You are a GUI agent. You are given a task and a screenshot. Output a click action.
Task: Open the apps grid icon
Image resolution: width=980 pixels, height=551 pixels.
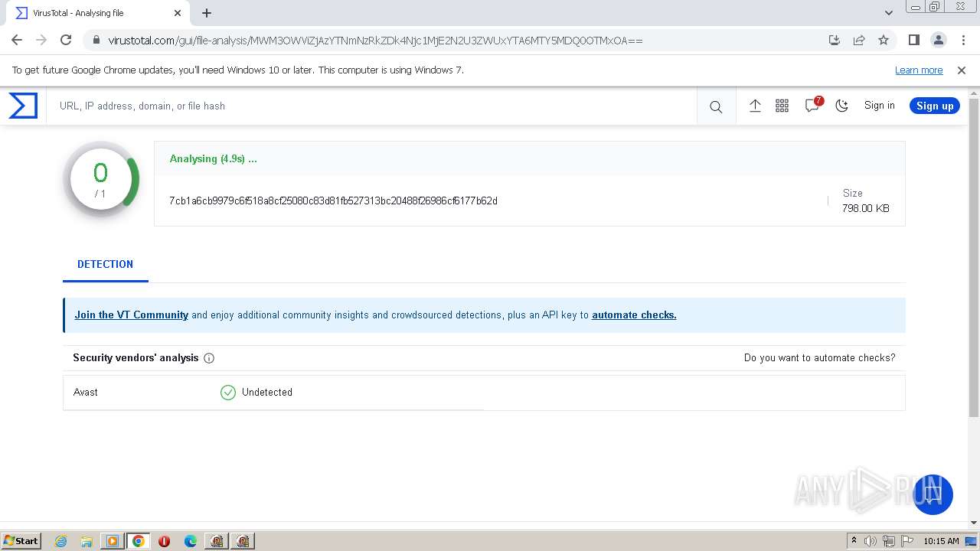tap(782, 106)
